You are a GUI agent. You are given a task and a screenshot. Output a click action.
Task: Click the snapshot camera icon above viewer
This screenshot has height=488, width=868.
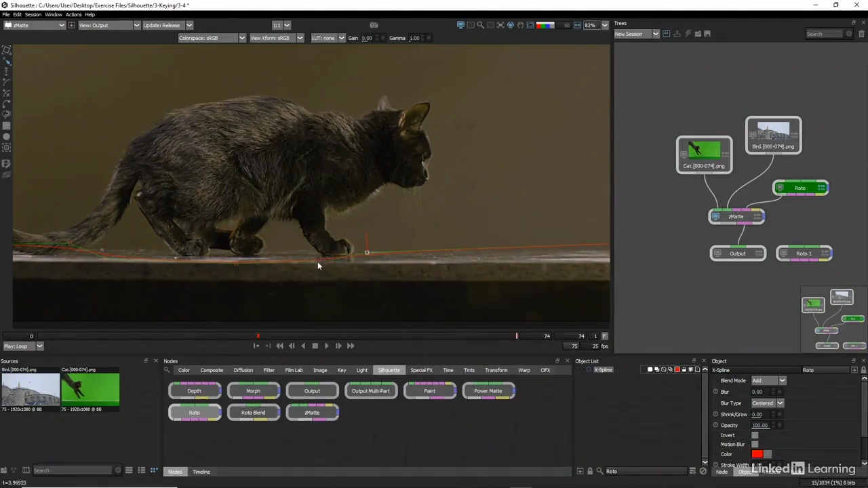374,25
